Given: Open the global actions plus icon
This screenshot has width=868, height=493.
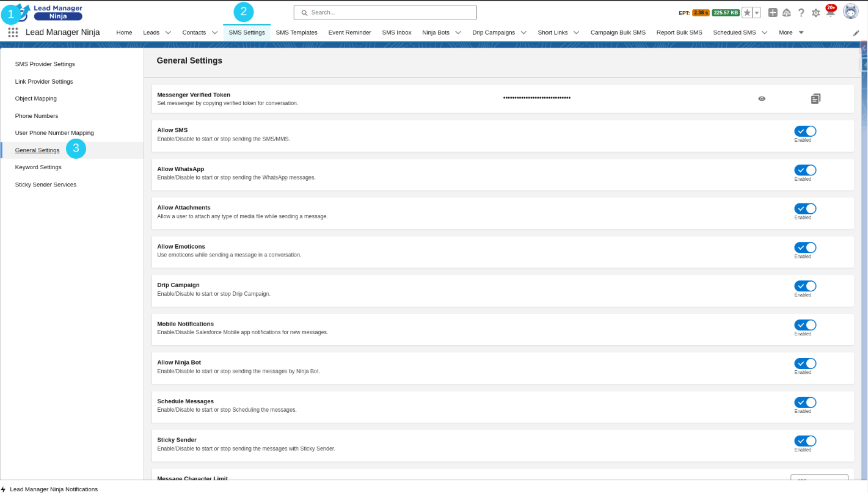Looking at the screenshot, I should pyautogui.click(x=773, y=13).
